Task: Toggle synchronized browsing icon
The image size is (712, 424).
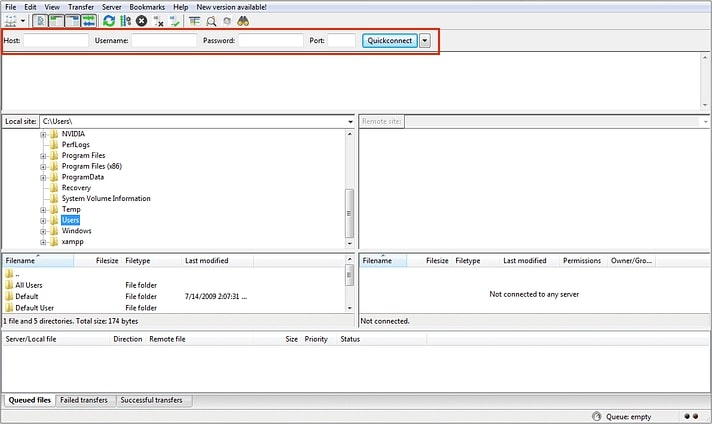Action: pos(227,21)
